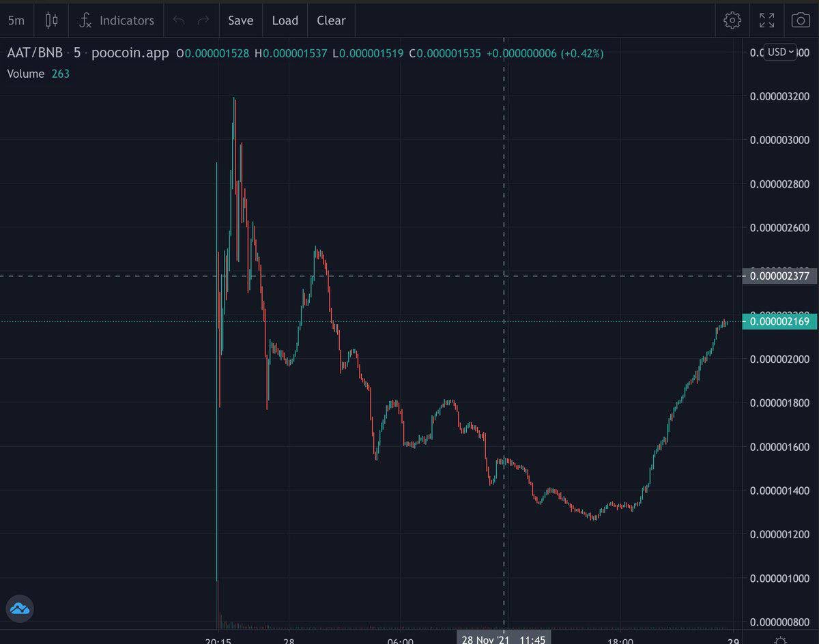Click the 0.000001400 price axis label
The image size is (819, 644).
click(x=779, y=491)
